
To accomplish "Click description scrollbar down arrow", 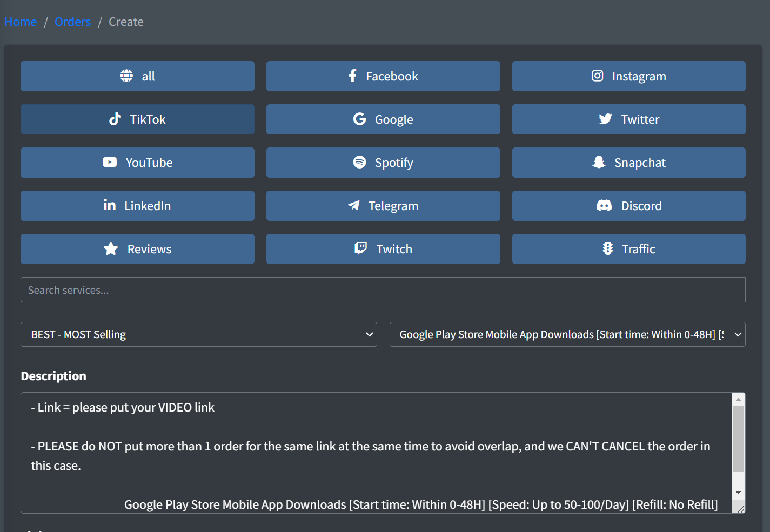I will (738, 493).
